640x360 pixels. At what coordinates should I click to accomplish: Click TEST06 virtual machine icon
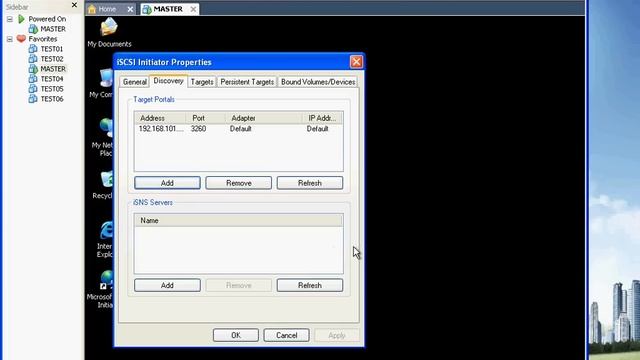pos(33,99)
